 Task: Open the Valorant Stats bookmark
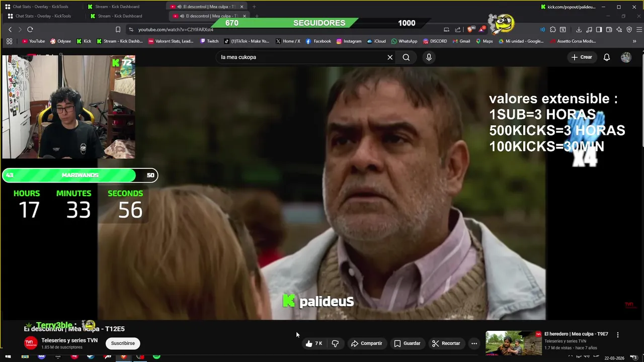(x=171, y=41)
